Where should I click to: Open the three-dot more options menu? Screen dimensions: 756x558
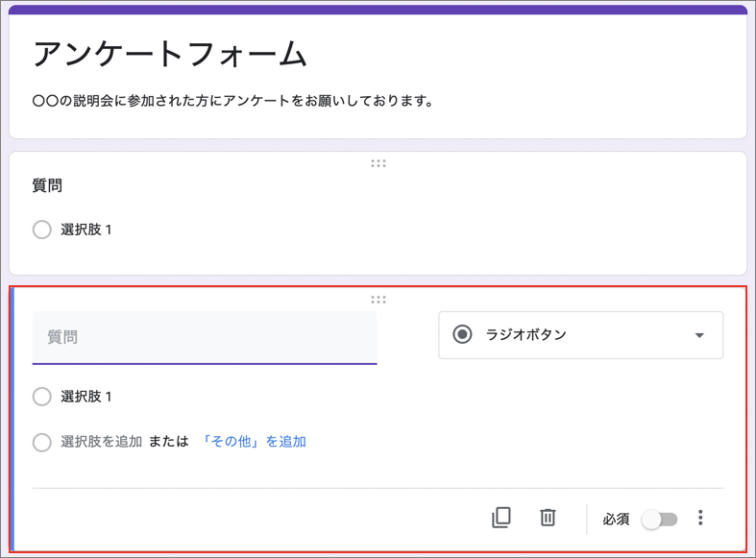click(700, 518)
